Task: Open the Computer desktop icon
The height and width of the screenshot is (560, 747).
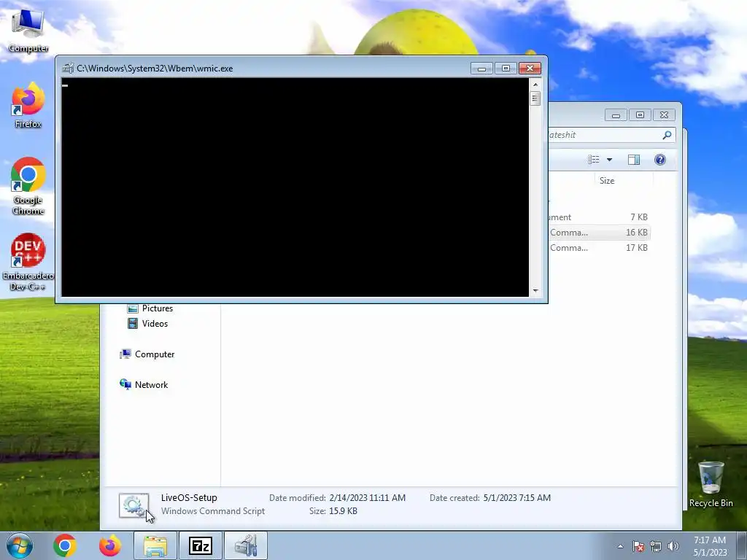Action: tap(28, 29)
